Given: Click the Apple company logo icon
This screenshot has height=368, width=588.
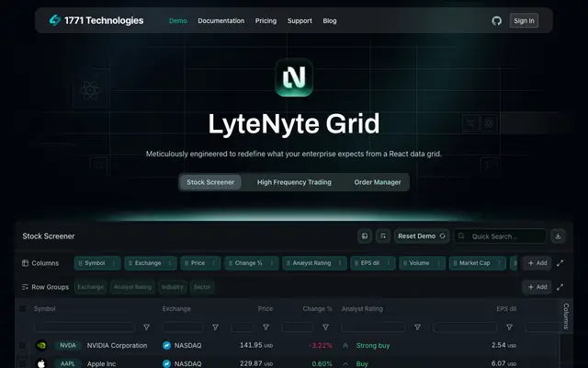Looking at the screenshot, I should 41,363.
